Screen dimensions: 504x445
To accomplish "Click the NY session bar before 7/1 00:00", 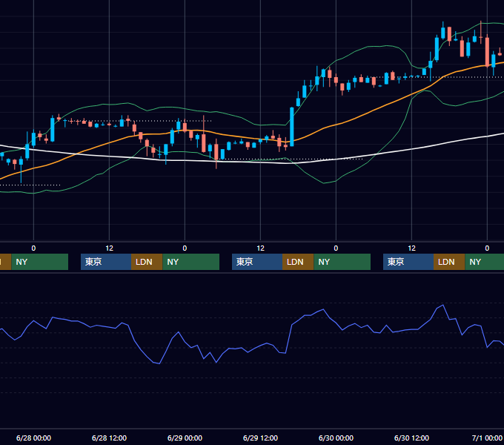I will click(x=485, y=262).
